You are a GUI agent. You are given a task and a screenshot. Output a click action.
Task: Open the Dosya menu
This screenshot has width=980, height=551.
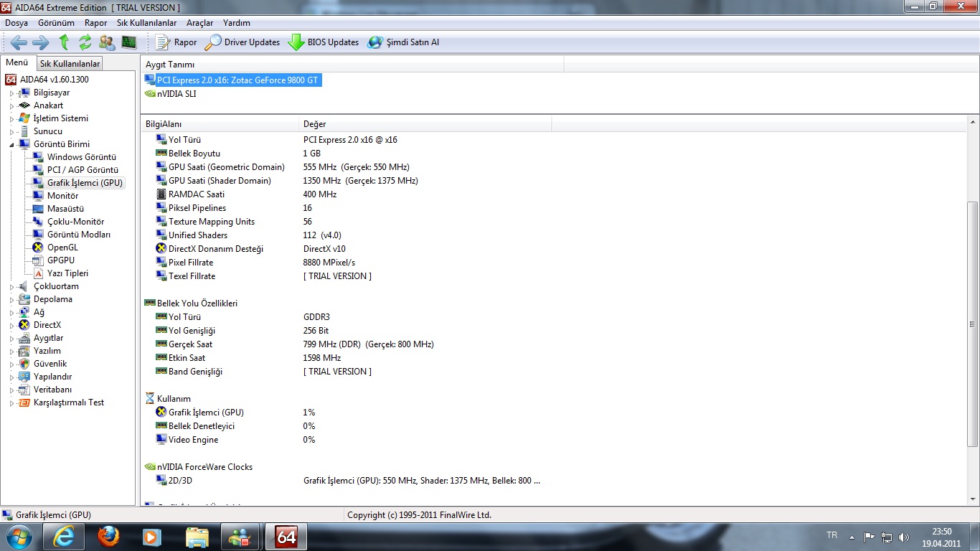click(17, 23)
